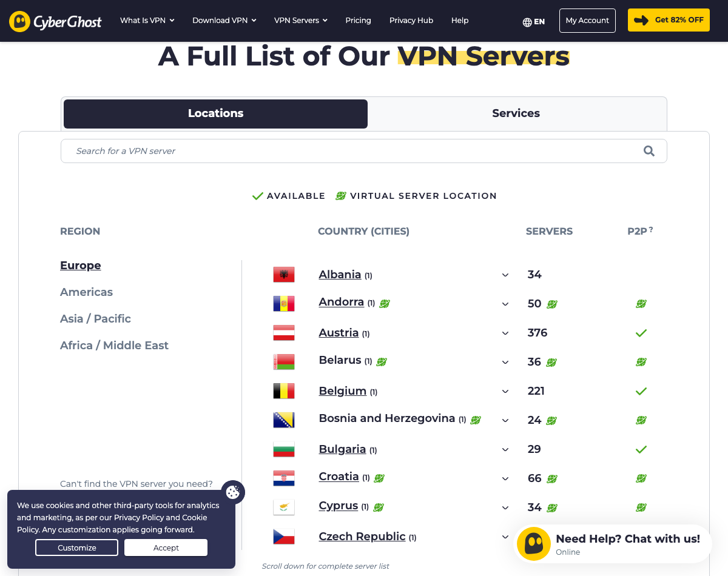The image size is (728, 576).
Task: Open the VPN Servers menu
Action: 301,20
